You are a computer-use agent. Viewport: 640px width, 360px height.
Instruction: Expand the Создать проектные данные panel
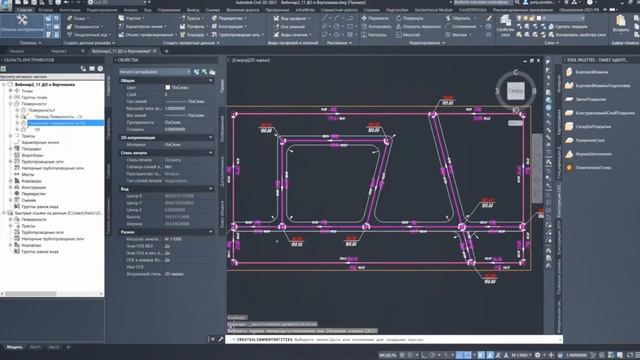click(x=191, y=43)
